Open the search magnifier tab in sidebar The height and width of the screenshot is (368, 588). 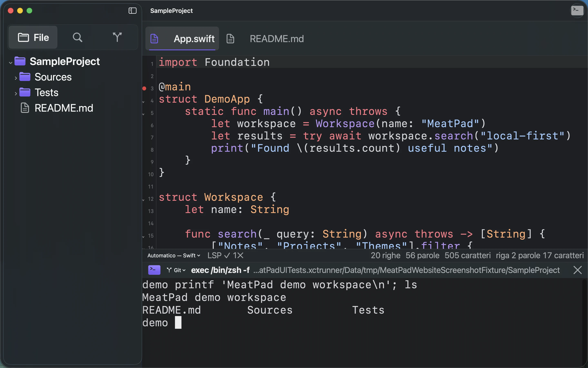click(78, 37)
